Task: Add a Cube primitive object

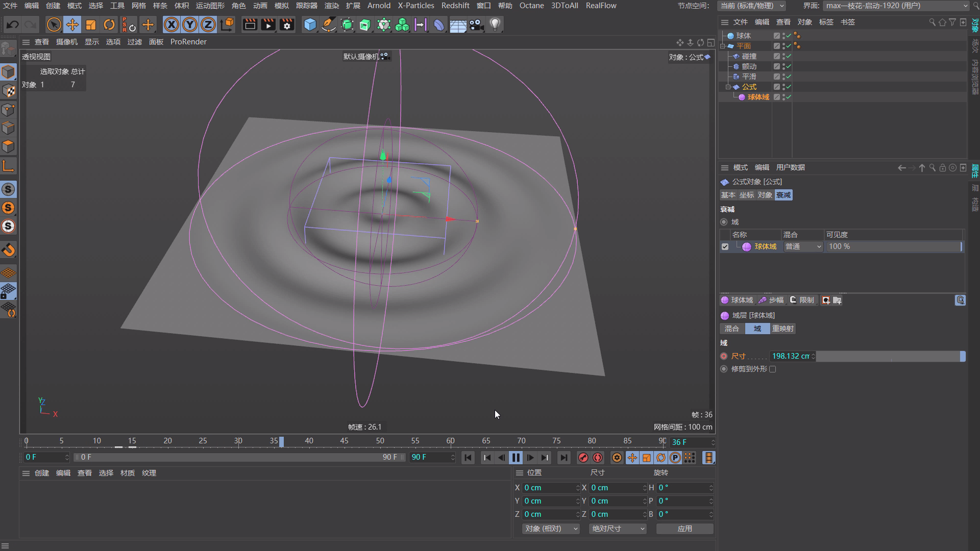Action: point(309,24)
